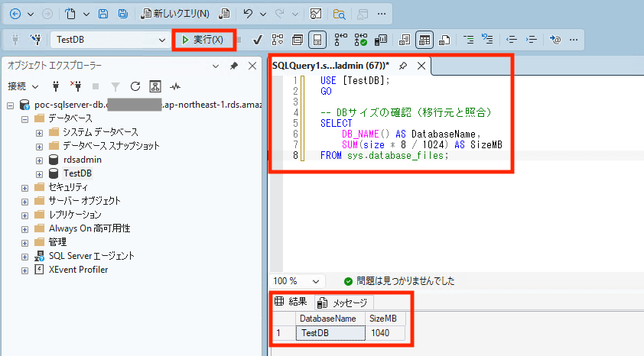Image resolution: width=644 pixels, height=356 pixels.
Task: Open the new project dropdown arrow
Action: (x=86, y=15)
